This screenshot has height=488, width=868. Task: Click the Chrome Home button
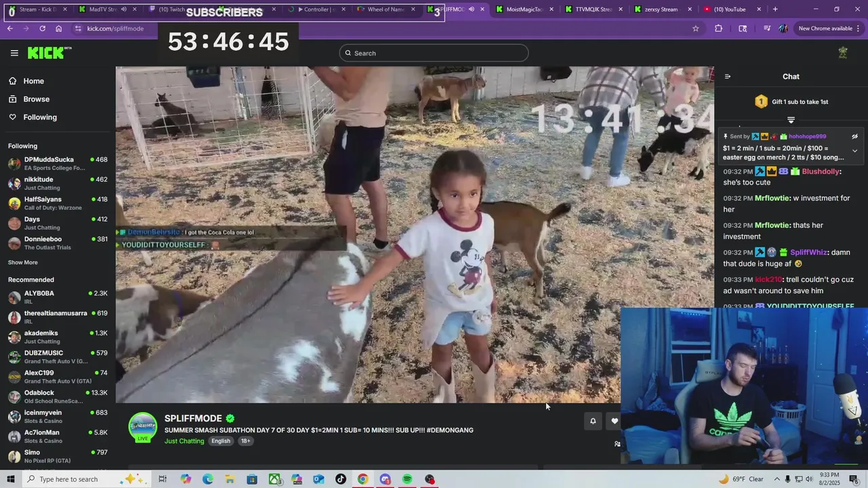click(x=59, y=28)
